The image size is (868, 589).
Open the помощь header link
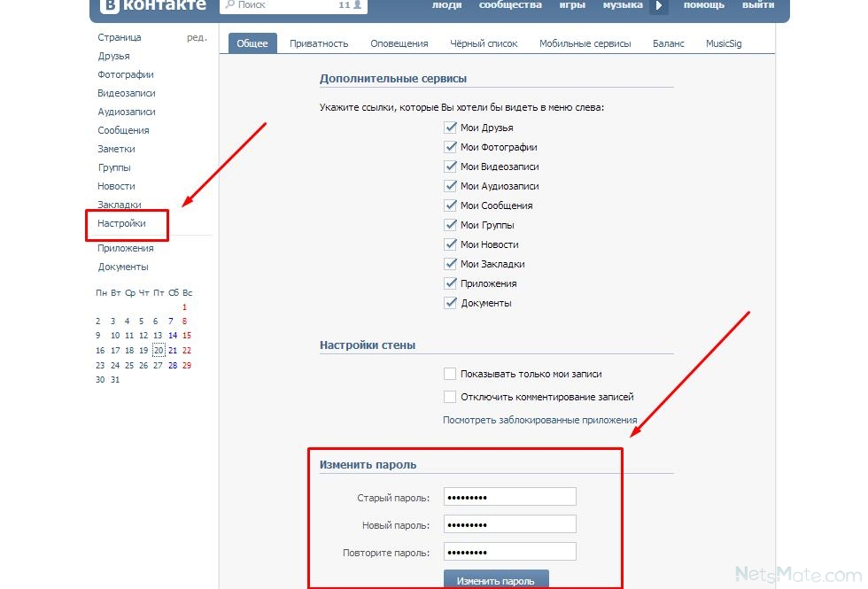(x=703, y=5)
